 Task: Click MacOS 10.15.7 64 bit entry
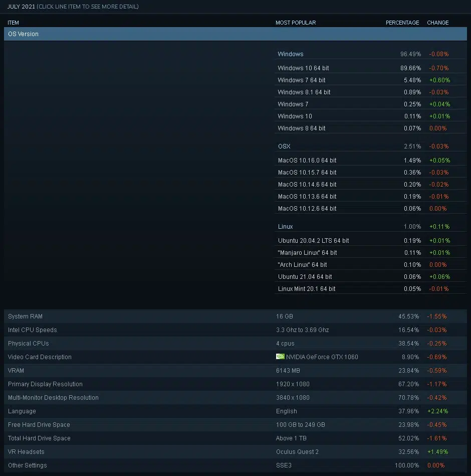click(x=371, y=173)
